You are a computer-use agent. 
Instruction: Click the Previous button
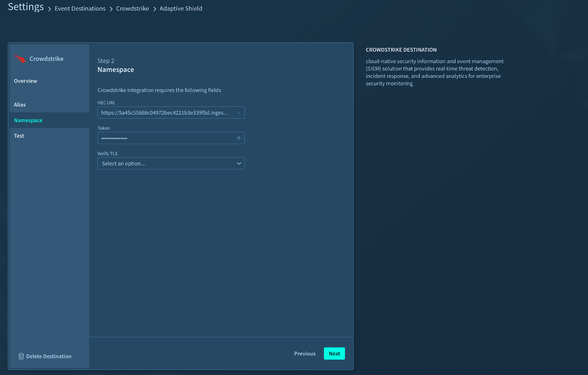tap(305, 354)
